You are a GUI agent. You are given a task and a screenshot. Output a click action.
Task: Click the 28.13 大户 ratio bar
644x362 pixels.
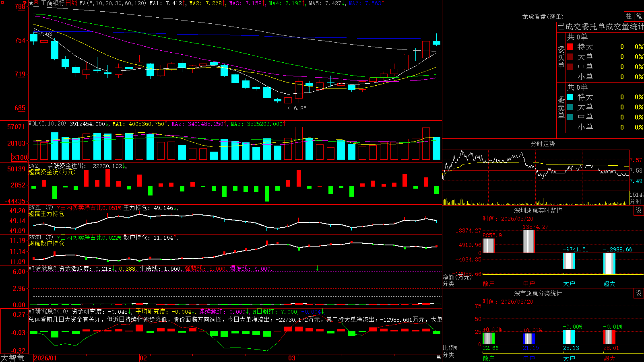569,337
